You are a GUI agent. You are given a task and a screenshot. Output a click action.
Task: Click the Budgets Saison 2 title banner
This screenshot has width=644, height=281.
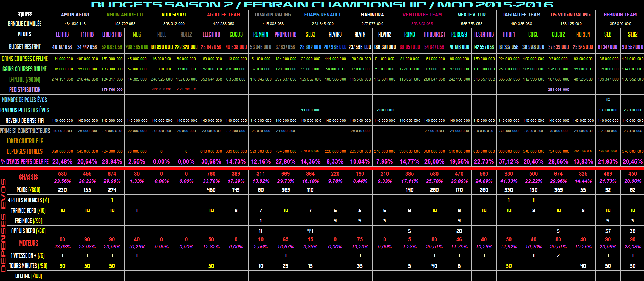click(x=322, y=5)
